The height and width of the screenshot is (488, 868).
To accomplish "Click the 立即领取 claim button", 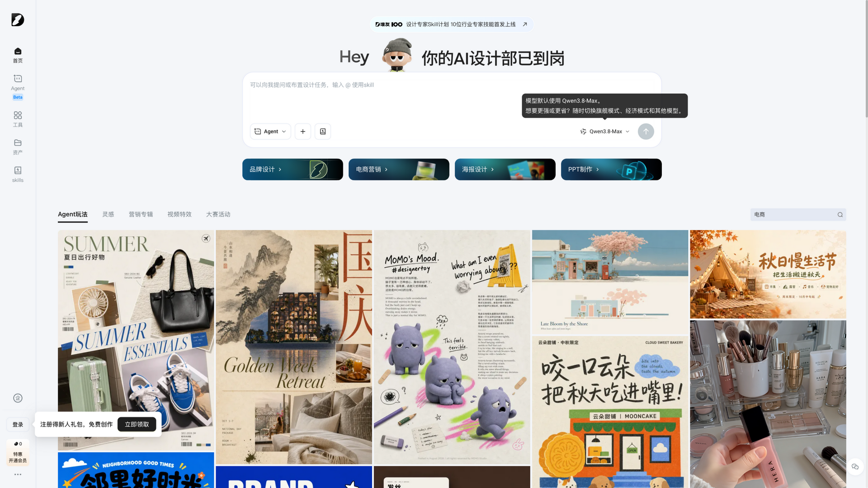I will (x=137, y=424).
